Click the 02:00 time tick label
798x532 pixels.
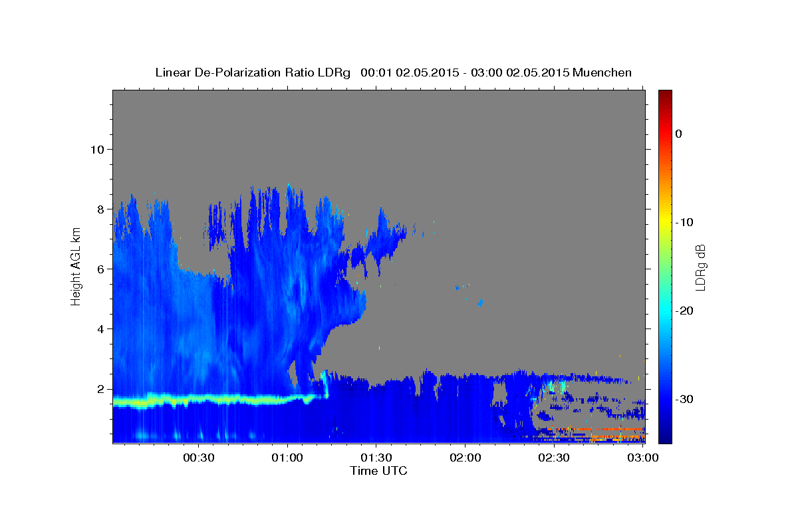pyautogui.click(x=465, y=458)
